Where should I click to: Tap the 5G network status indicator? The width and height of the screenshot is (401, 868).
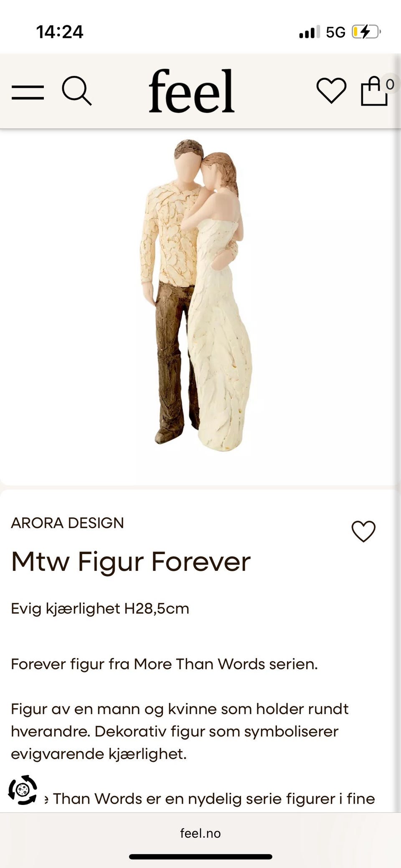[x=335, y=32]
